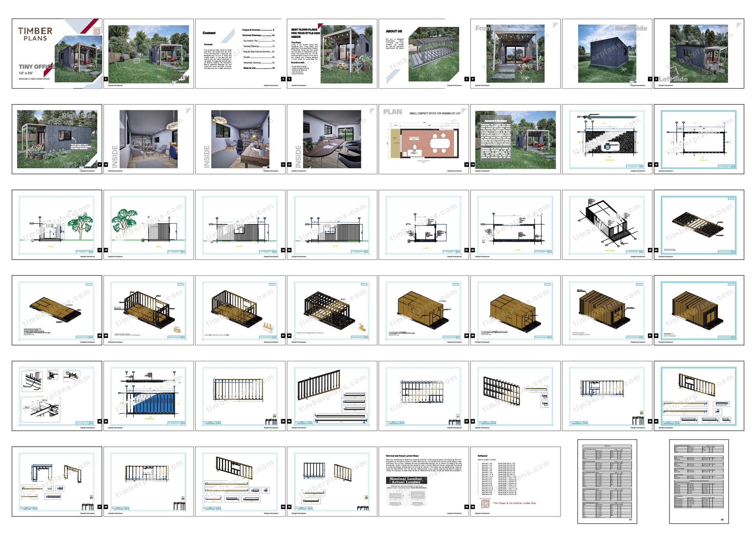Open the Foundation Plan entry in the Content list
756x535 pixels.
(251, 41)
